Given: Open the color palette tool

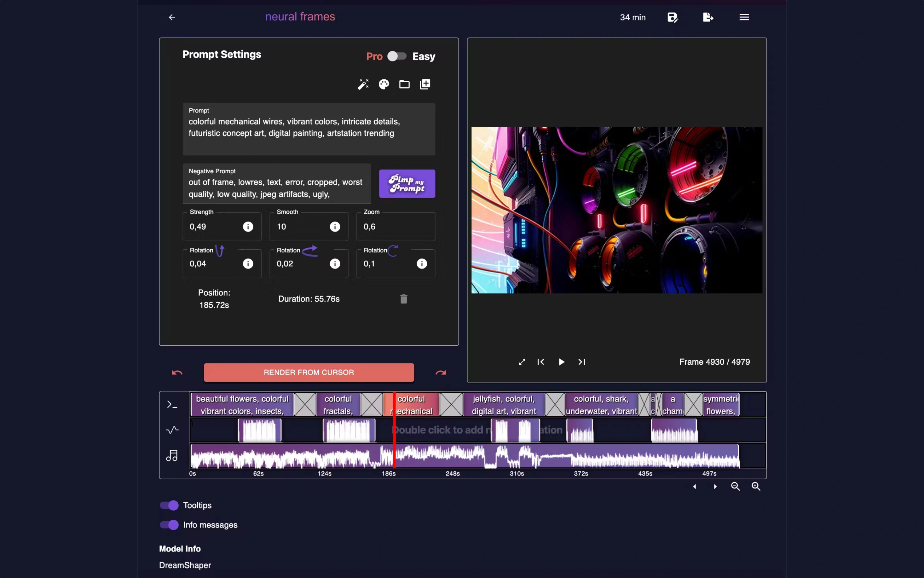Looking at the screenshot, I should tap(383, 84).
